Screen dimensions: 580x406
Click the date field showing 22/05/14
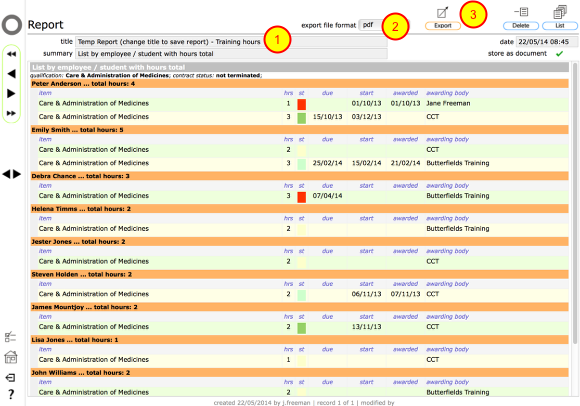pyautogui.click(x=547, y=42)
